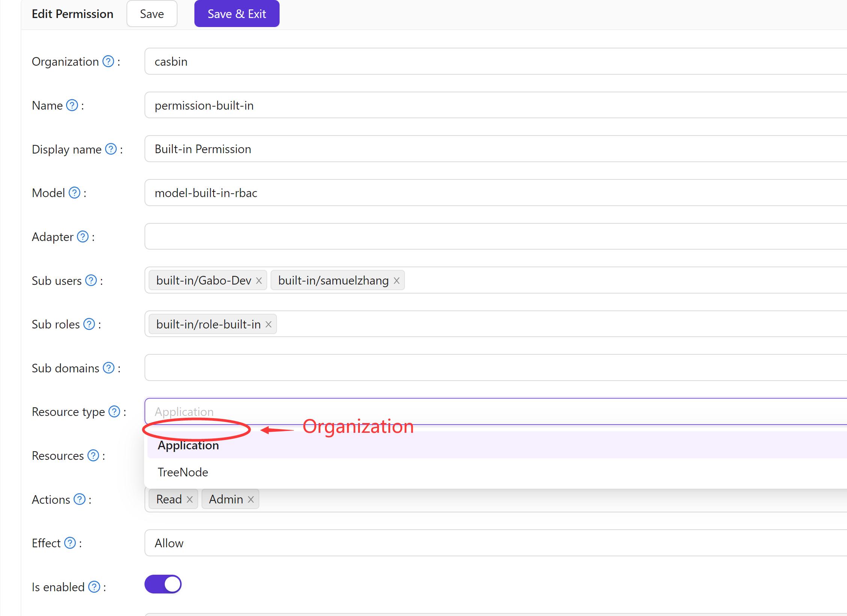Click the Sub domains help icon
This screenshot has width=847, height=616.
[108, 368]
